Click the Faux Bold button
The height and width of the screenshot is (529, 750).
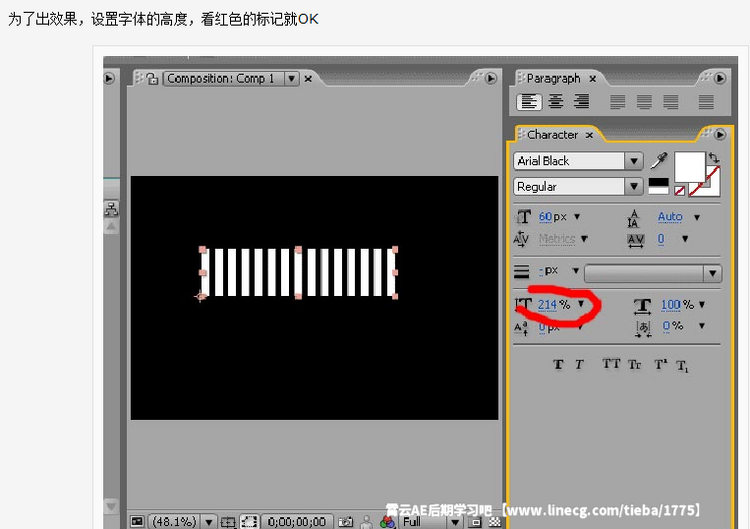coord(558,365)
